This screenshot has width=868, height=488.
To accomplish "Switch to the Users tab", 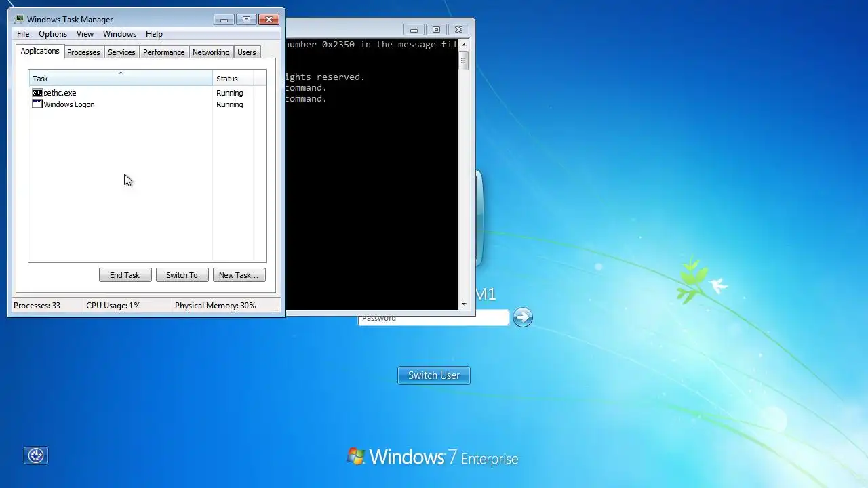I will (247, 52).
